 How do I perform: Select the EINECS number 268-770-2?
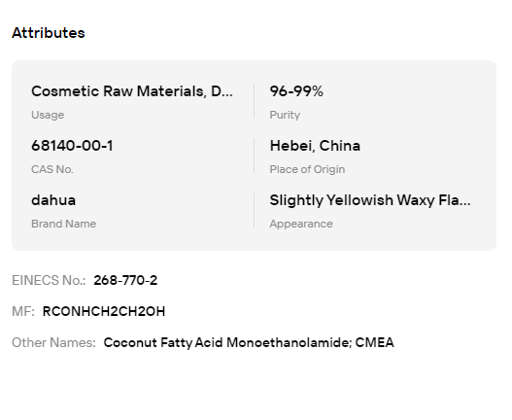point(125,280)
